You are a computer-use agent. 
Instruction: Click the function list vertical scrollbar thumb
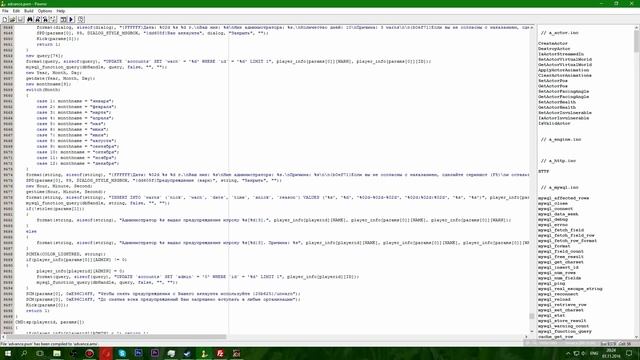[x=637, y=42]
